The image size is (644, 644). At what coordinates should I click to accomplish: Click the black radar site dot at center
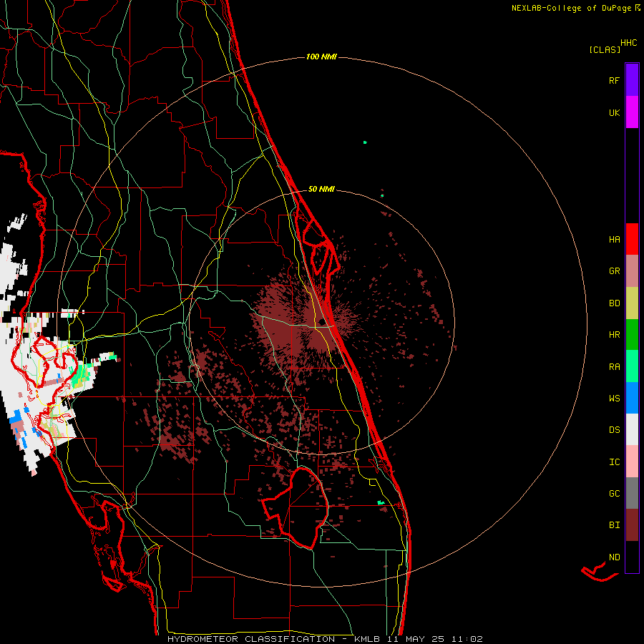321,321
